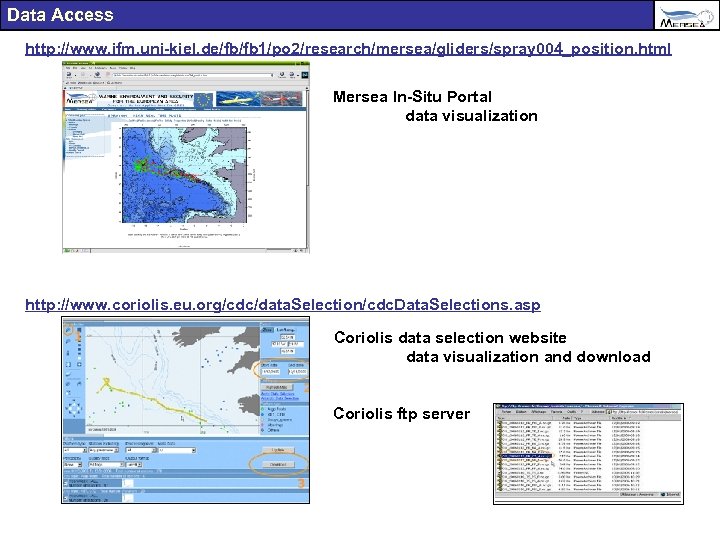The image size is (720, 540).
Task: Click the Update button on Coriolis page
Action: pyautogui.click(x=278, y=450)
